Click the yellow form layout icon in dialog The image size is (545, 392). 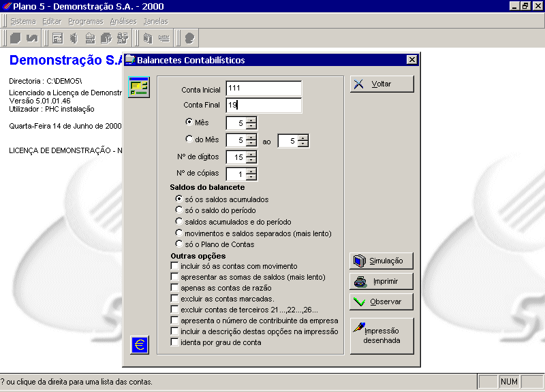click(139, 87)
